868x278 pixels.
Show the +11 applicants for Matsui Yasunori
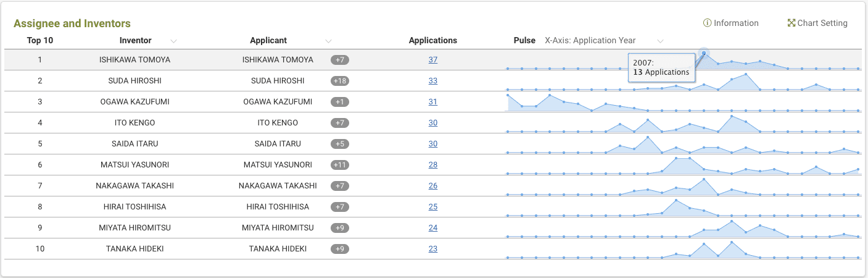pyautogui.click(x=339, y=165)
